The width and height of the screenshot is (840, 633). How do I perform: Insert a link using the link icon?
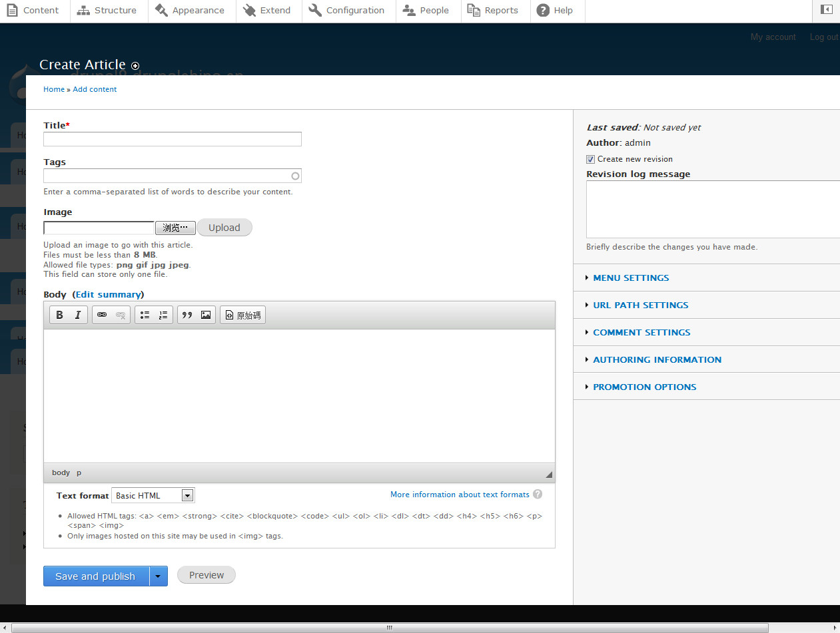[x=102, y=314]
